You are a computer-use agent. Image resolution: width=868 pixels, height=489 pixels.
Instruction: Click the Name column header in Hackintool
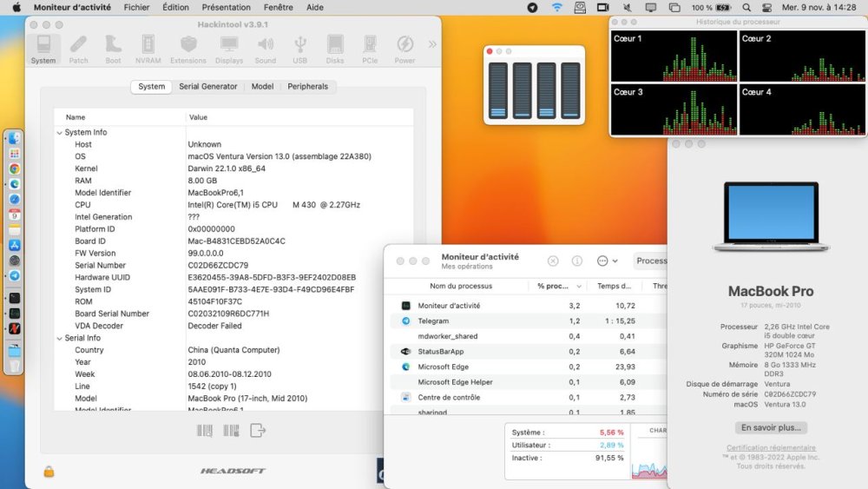coord(120,117)
